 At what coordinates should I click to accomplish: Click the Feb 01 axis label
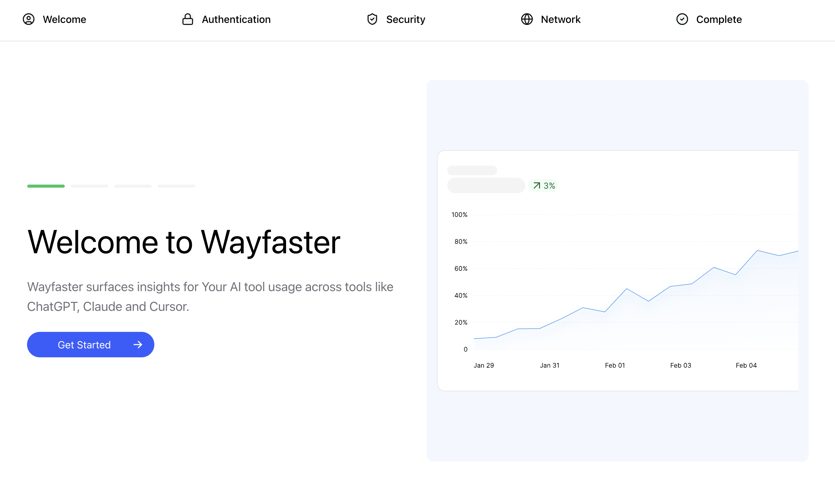pyautogui.click(x=615, y=365)
